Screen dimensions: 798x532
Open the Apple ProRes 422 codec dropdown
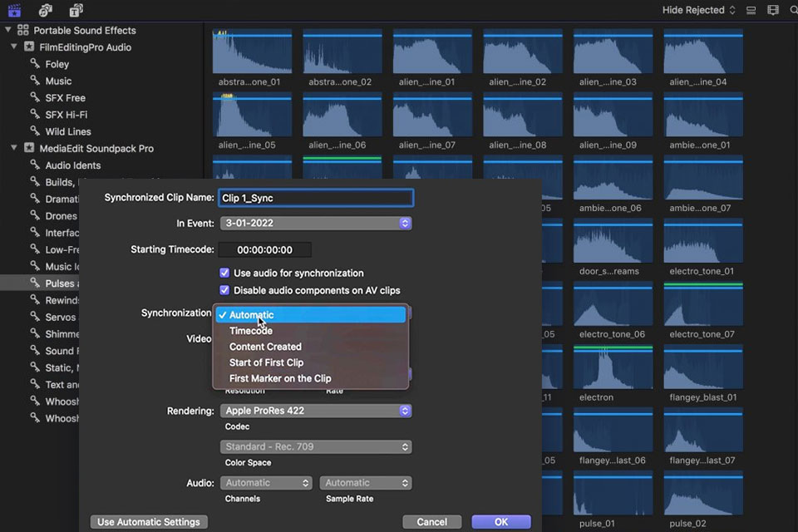[x=315, y=411]
